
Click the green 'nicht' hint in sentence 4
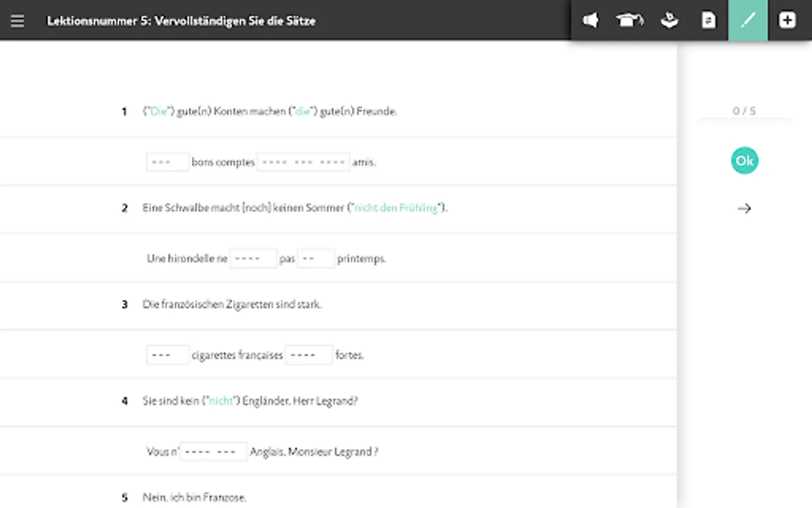coord(220,401)
